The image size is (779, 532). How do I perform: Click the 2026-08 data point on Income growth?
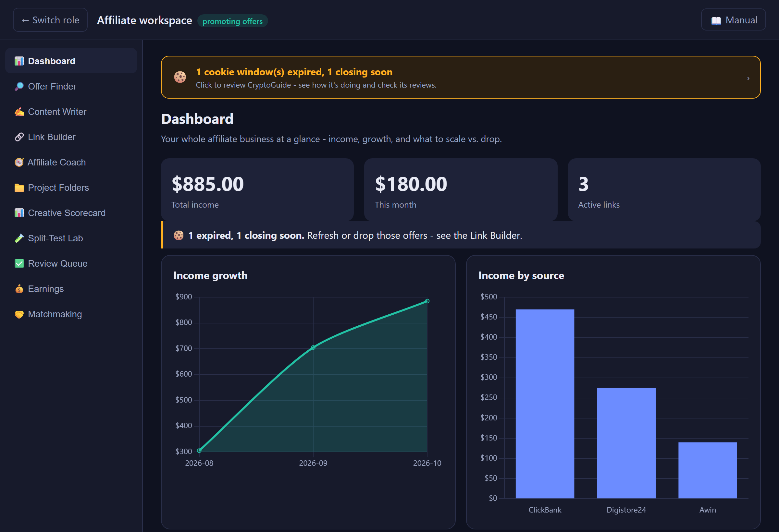199,450
